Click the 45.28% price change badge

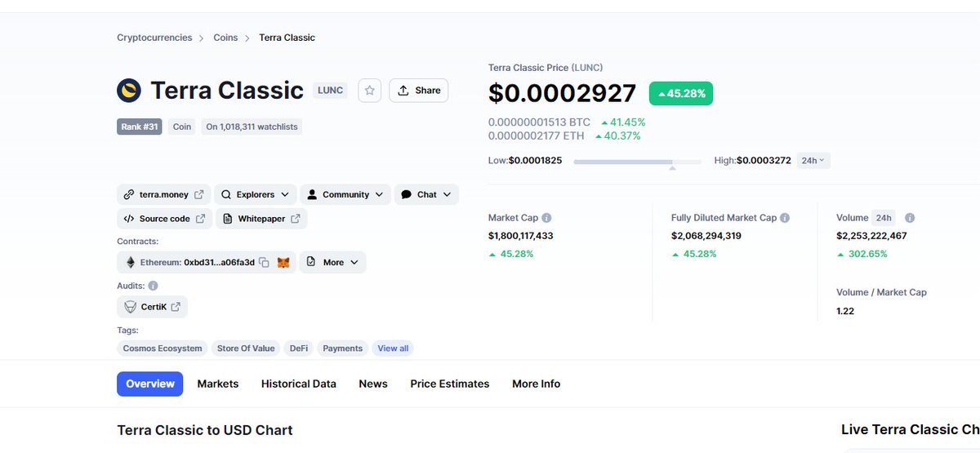tap(681, 94)
